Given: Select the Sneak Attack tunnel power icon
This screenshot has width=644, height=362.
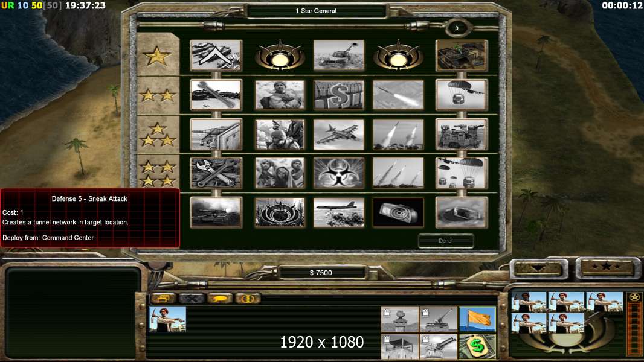Looking at the screenshot, I should pyautogui.click(x=462, y=213).
